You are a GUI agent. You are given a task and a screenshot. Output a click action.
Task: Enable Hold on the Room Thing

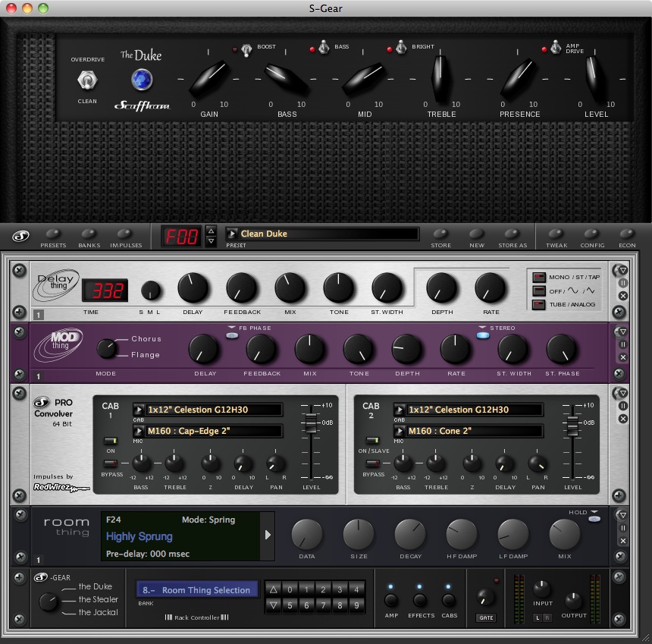594,519
